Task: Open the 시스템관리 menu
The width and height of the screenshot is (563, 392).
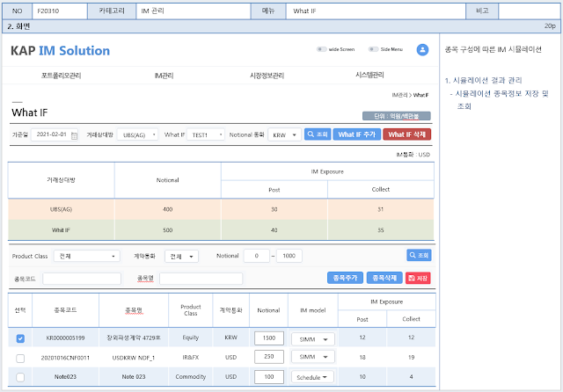Action: pos(369,75)
